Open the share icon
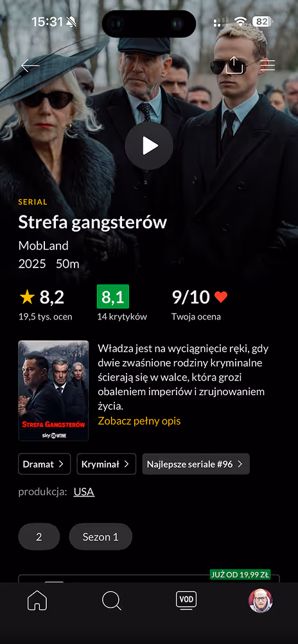The width and height of the screenshot is (298, 644). click(234, 65)
